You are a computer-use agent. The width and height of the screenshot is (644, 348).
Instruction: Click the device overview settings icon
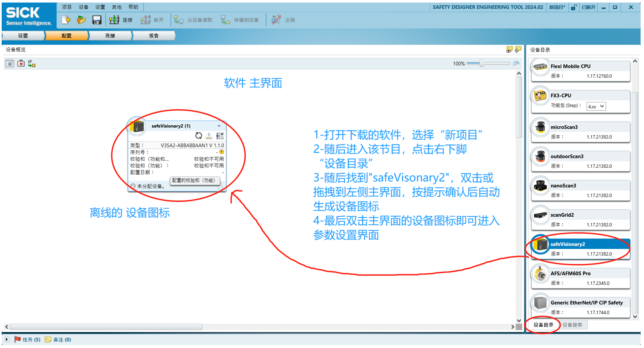pos(9,64)
